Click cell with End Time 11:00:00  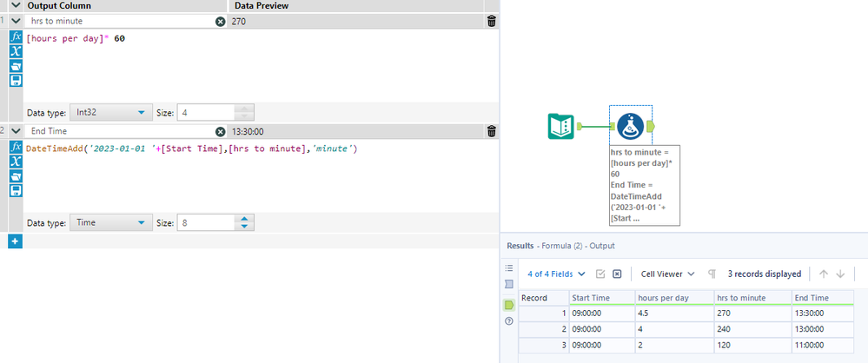coord(823,345)
